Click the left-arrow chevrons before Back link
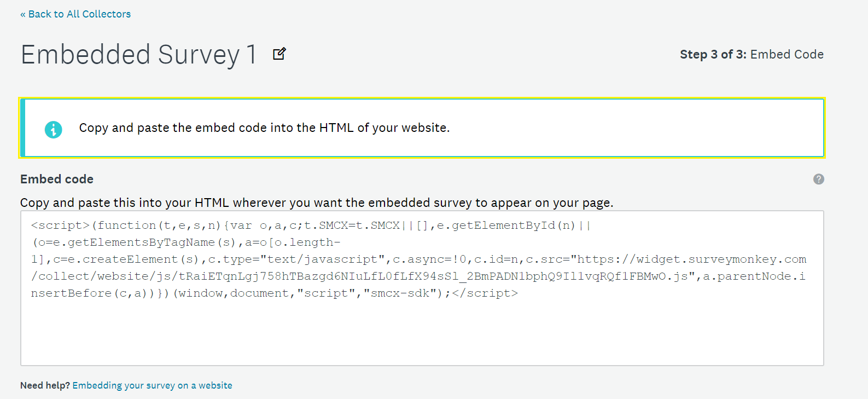868x399 pixels. [23, 14]
